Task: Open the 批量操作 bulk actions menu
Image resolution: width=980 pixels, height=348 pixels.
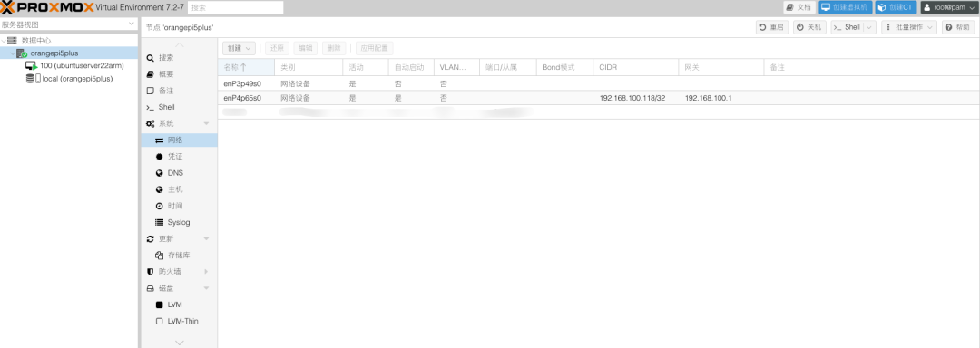Action: point(908,27)
